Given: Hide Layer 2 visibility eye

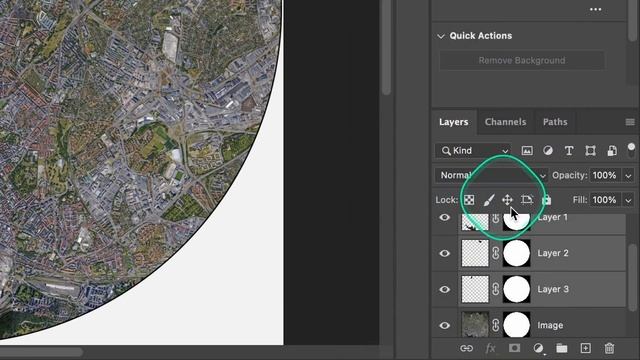Looking at the screenshot, I should tap(444, 253).
